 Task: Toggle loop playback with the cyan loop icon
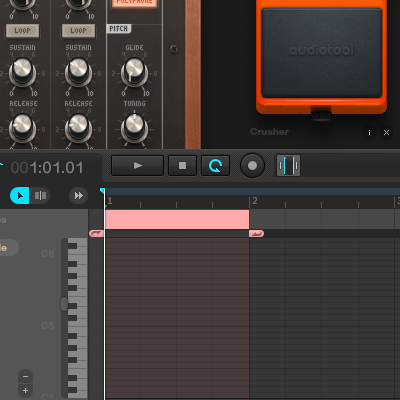215,166
